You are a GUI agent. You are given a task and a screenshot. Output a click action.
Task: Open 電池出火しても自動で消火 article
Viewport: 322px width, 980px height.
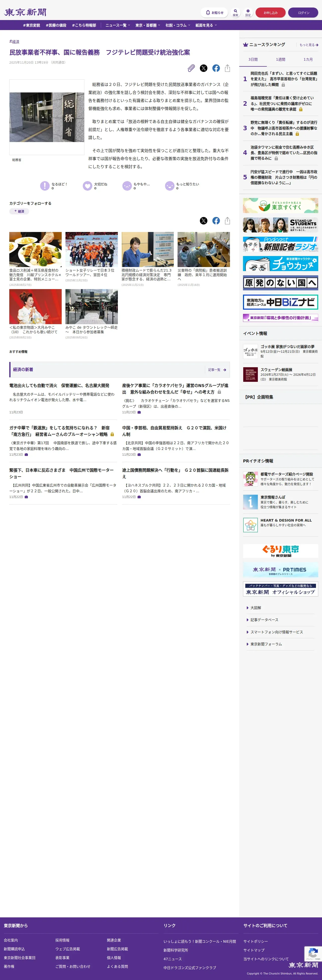(59, 385)
